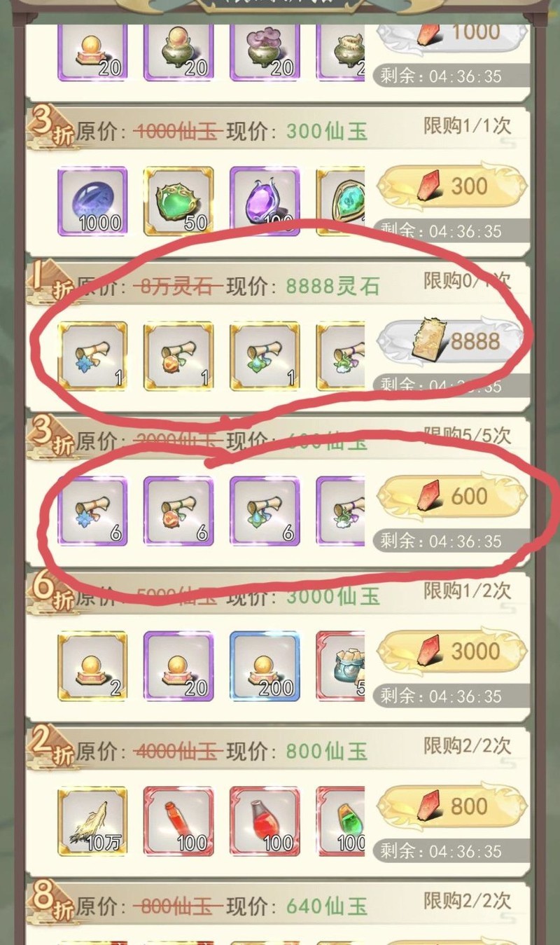This screenshot has height=945, width=560.
Task: Select the ginseng root item labeled 10万
Action: click(92, 821)
